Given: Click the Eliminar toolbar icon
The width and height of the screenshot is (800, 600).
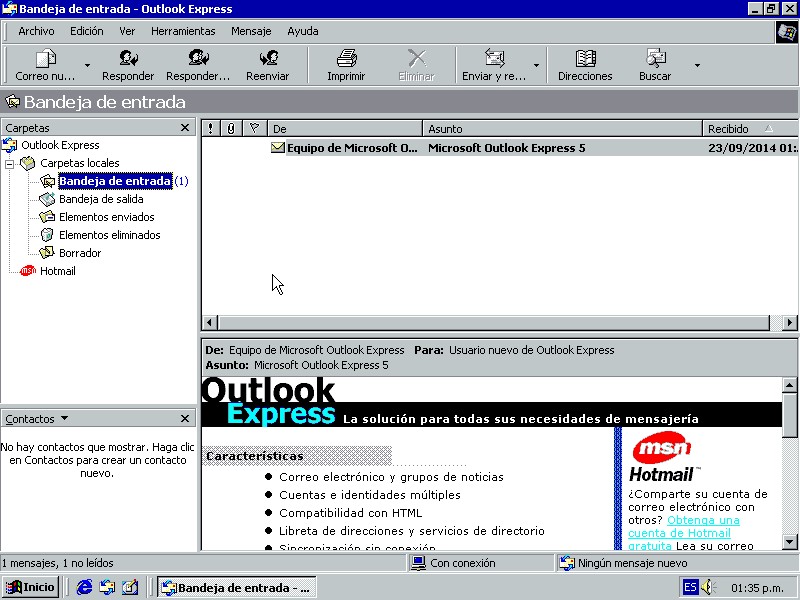Looking at the screenshot, I should (417, 58).
